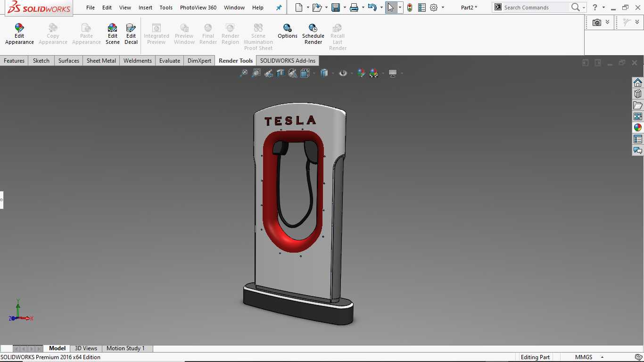Click the Editing Part status text
This screenshot has width=644, height=362.
pos(535,357)
